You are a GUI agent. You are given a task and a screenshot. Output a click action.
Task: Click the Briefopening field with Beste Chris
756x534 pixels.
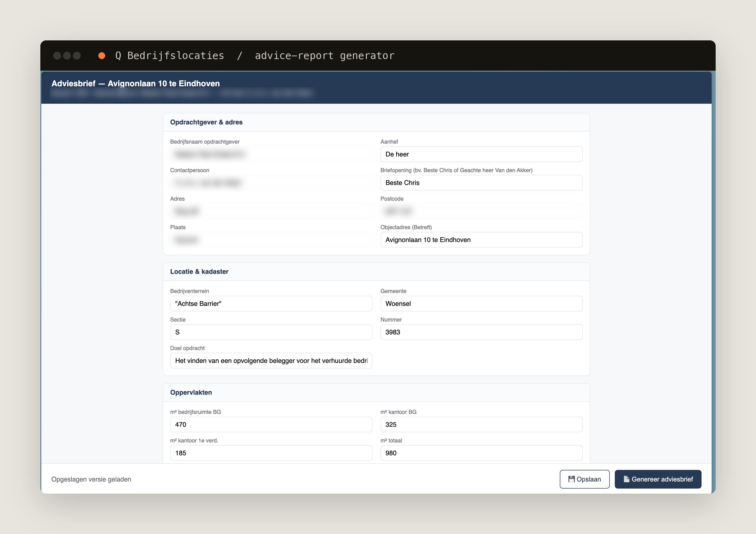[x=481, y=182]
